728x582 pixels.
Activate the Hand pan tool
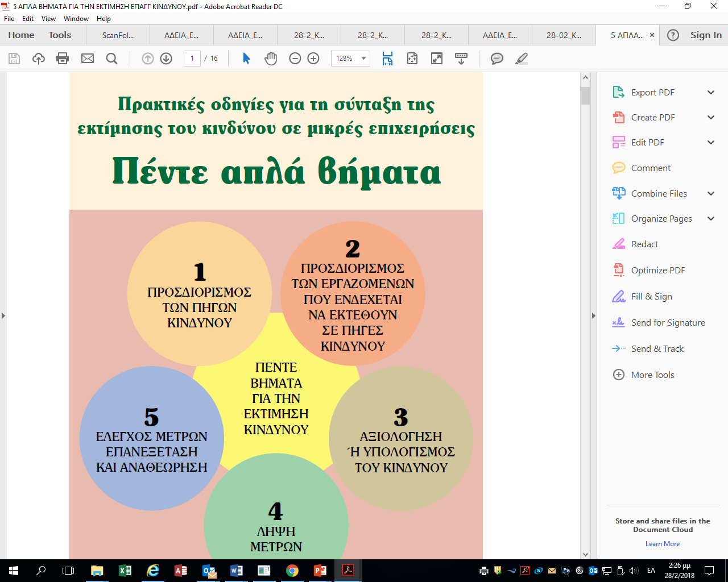[271, 59]
